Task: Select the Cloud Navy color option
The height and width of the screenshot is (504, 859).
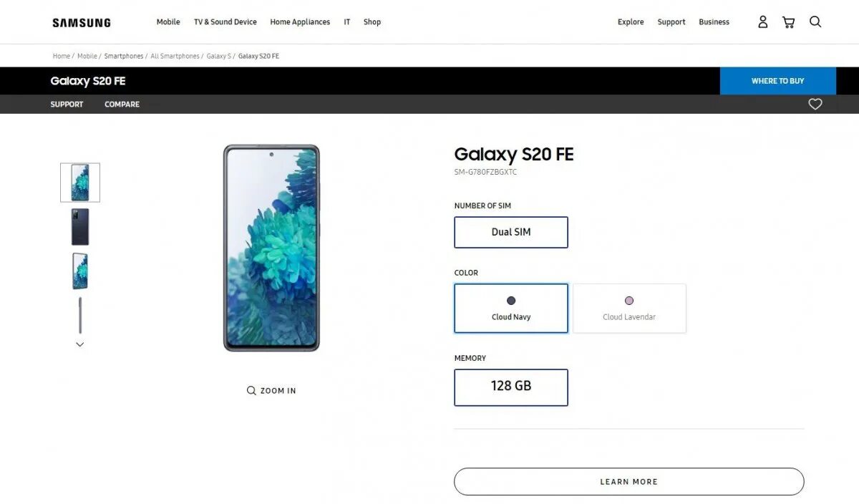Action: pyautogui.click(x=511, y=309)
